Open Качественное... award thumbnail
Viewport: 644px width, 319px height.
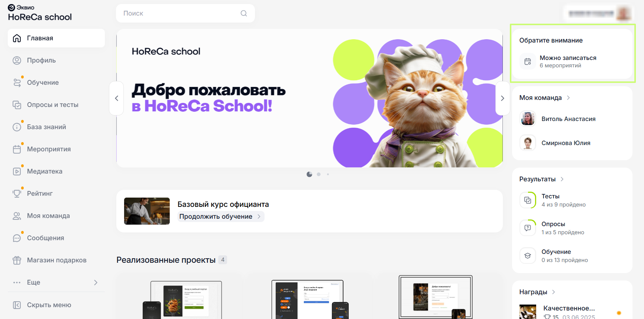(528, 312)
